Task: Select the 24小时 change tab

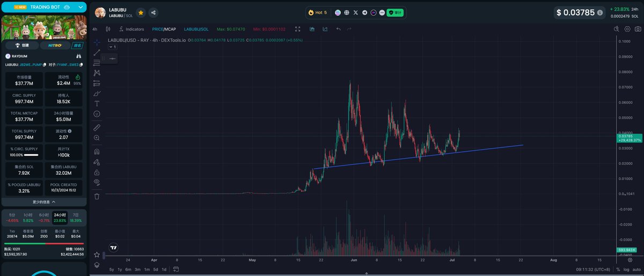Action: [60, 218]
